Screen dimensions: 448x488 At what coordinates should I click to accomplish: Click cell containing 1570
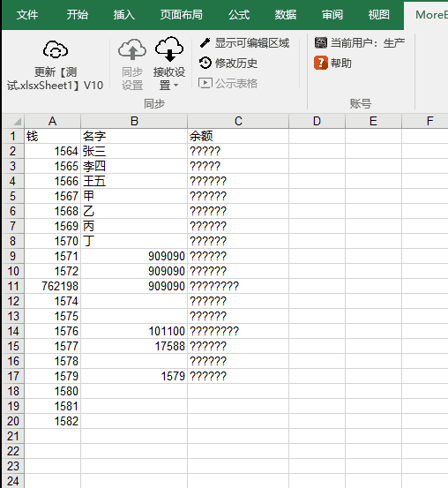(x=53, y=241)
